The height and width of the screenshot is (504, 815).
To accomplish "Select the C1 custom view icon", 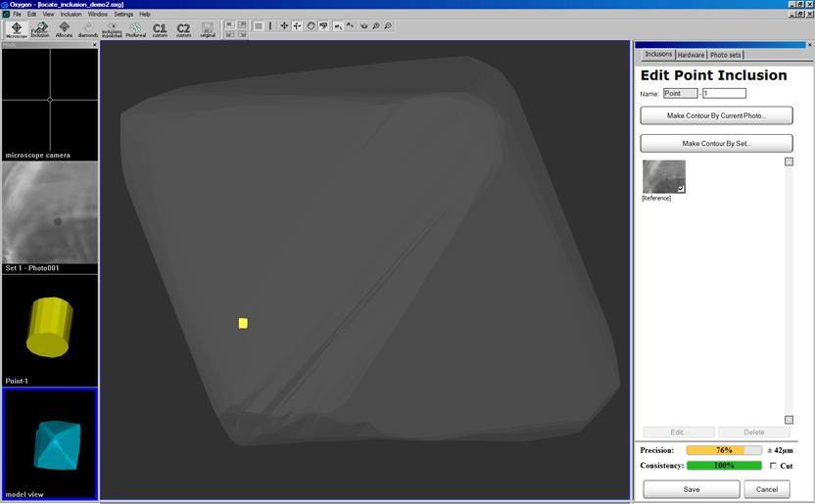I will (x=160, y=29).
